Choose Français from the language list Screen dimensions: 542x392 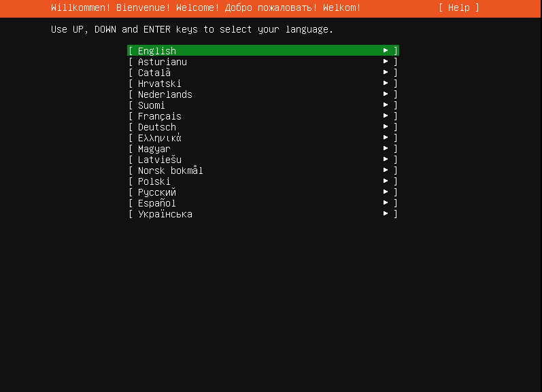(x=263, y=115)
